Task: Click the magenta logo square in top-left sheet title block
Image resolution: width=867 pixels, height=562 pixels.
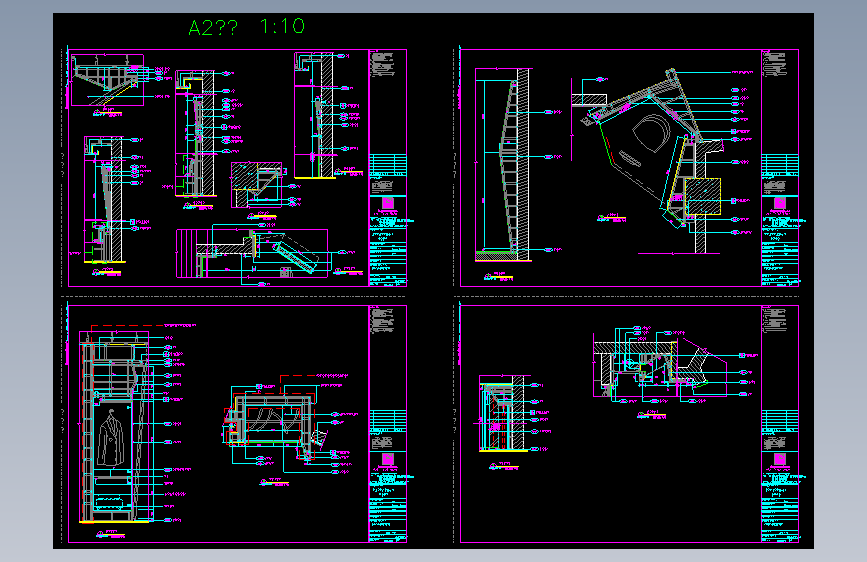Action: (x=388, y=203)
